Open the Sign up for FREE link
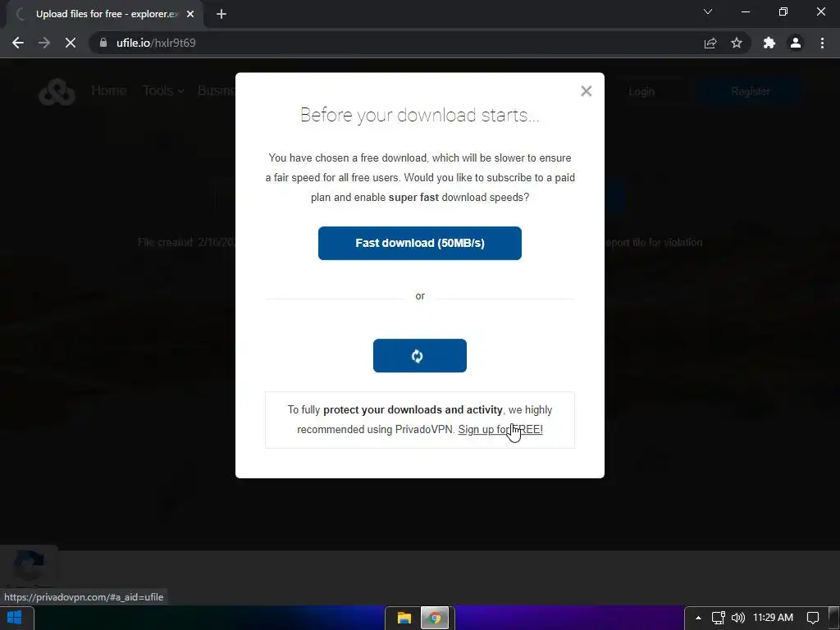 click(500, 430)
